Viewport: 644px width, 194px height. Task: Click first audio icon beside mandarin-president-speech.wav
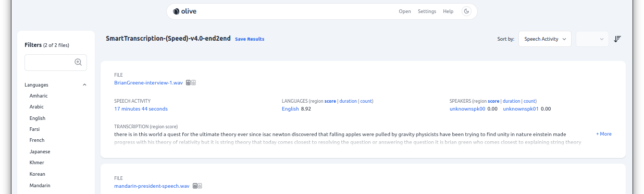[x=195, y=186]
